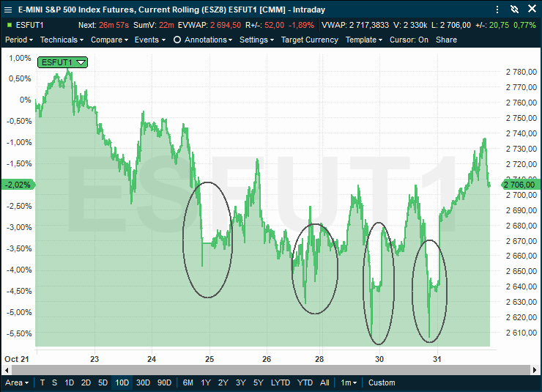
Task: Select the All time range
Action: point(324,382)
